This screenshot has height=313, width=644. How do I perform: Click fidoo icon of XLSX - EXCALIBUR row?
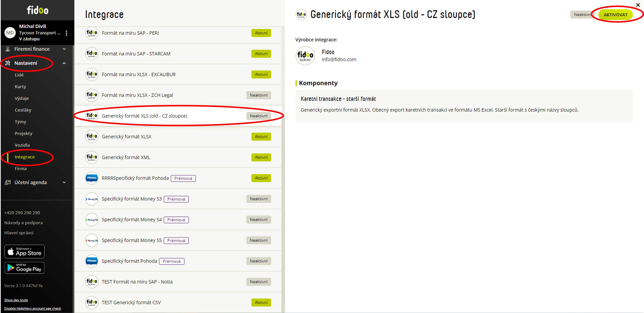pos(92,74)
